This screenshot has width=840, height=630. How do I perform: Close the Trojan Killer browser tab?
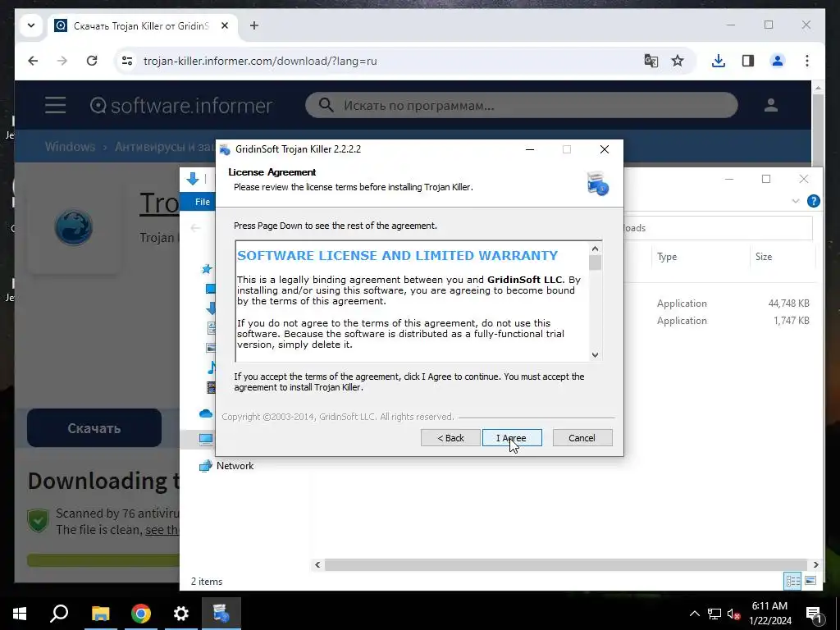(225, 25)
